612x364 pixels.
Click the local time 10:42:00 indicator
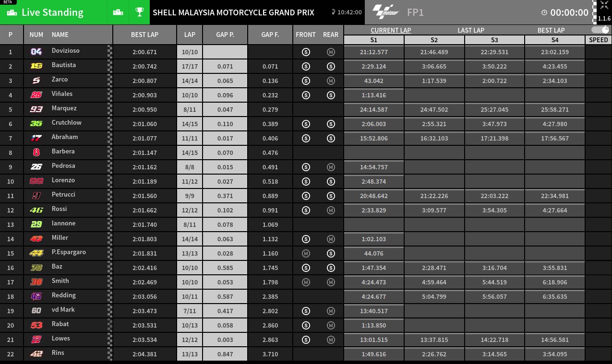pyautogui.click(x=347, y=12)
